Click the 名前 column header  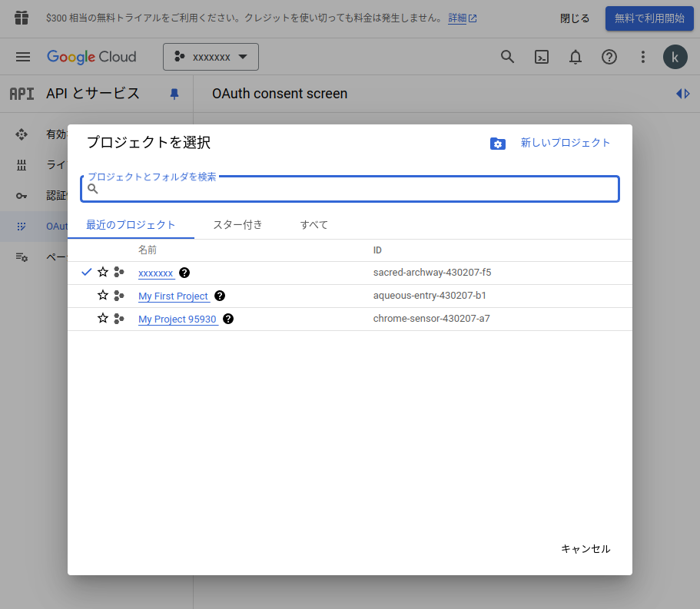148,250
